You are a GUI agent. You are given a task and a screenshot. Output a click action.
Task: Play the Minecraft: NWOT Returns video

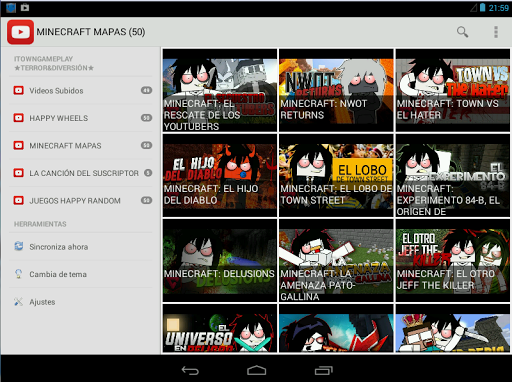pos(336,90)
